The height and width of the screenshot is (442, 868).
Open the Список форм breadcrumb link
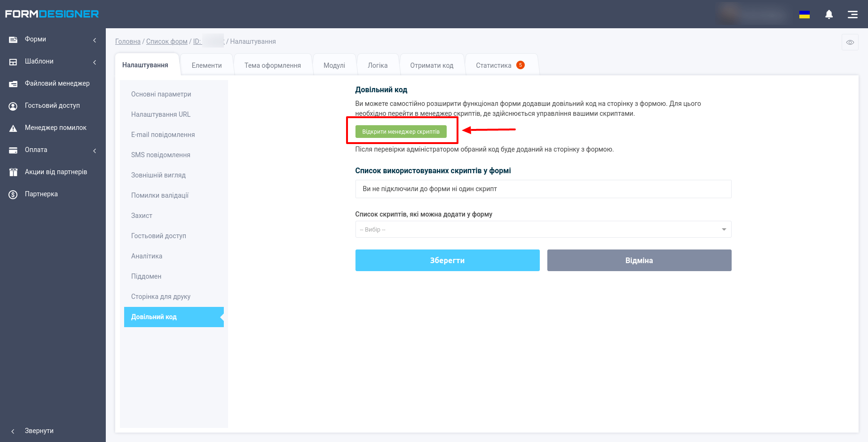[166, 41]
